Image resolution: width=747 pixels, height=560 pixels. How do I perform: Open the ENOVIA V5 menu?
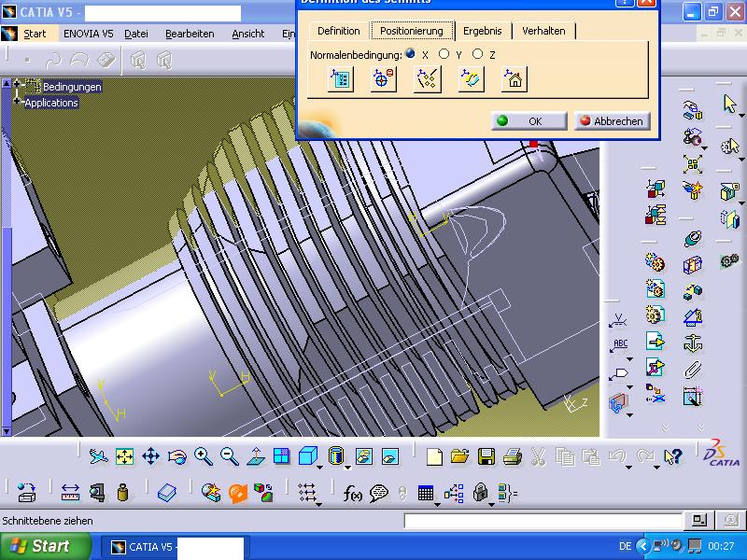click(x=89, y=34)
